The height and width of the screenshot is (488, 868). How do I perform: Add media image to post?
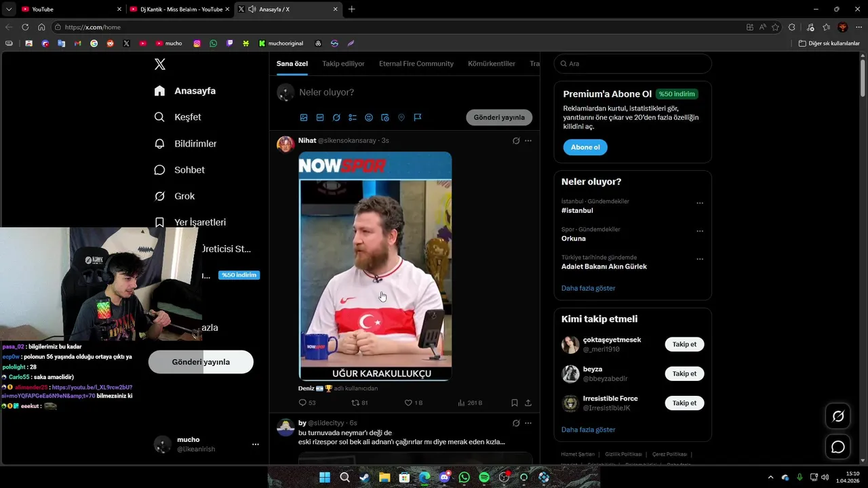304,117
